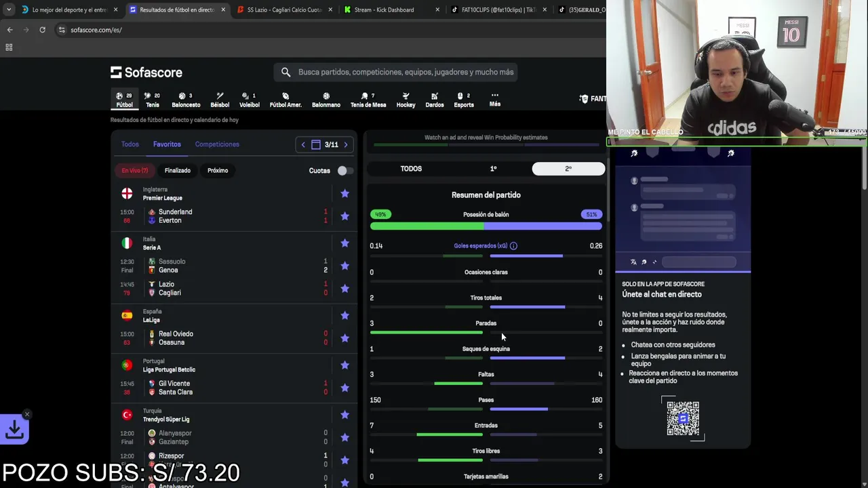Reload the Sofascore page
868x488 pixels.
point(42,30)
